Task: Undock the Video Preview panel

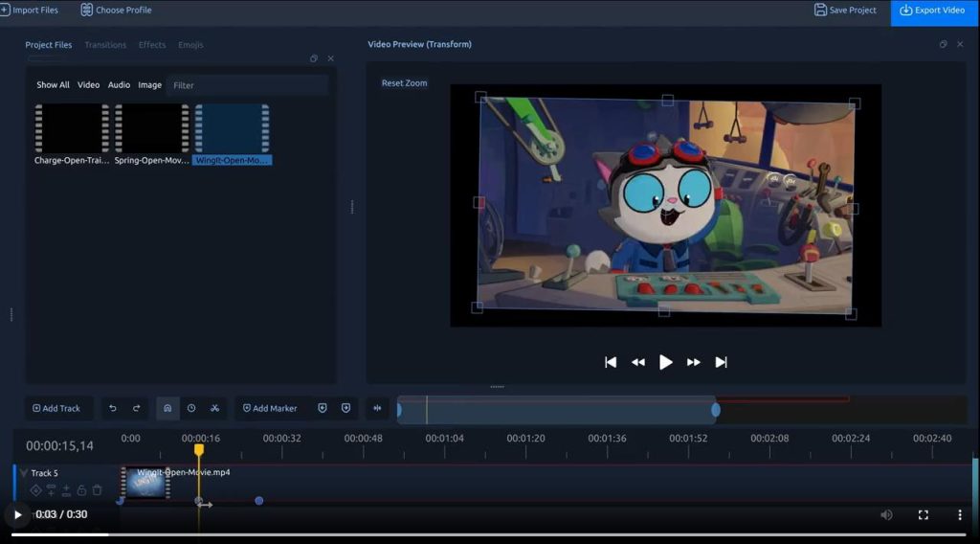Action: point(943,44)
